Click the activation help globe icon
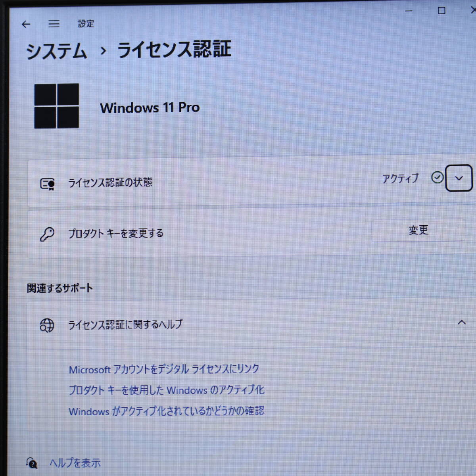Image resolution: width=476 pixels, height=476 pixels. tap(47, 325)
